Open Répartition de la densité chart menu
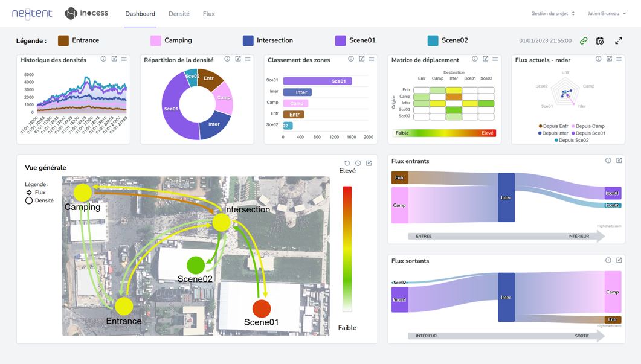Viewport: 641px width, 364px height. click(x=248, y=59)
